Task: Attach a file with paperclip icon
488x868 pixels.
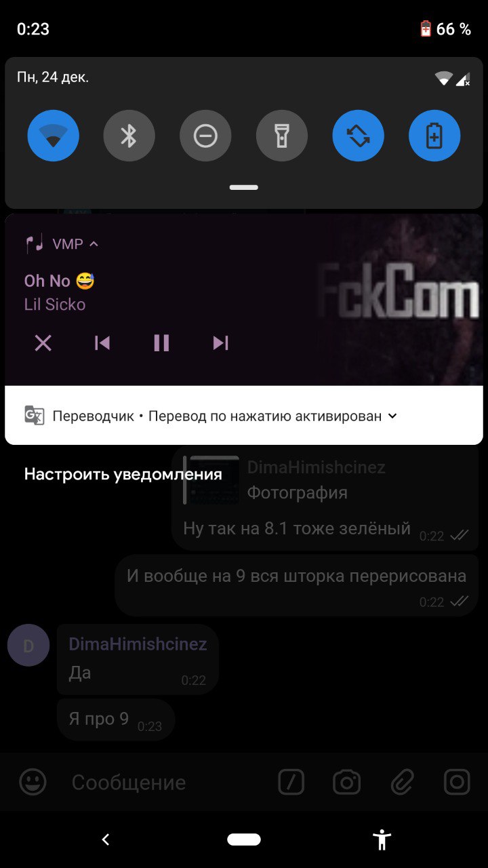Action: coord(402,782)
